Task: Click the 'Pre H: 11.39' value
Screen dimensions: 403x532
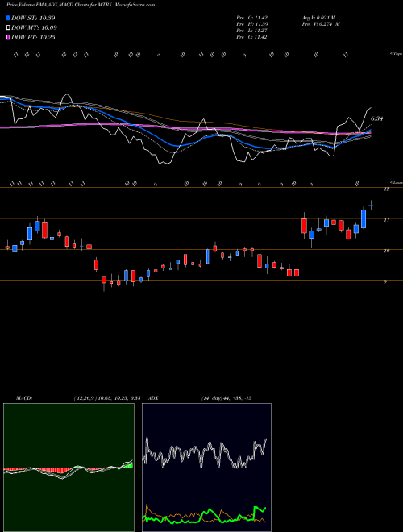Action: pyautogui.click(x=251, y=24)
